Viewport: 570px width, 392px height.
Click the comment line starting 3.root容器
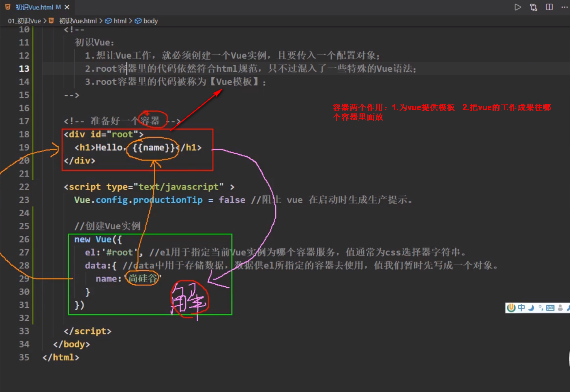coord(176,82)
